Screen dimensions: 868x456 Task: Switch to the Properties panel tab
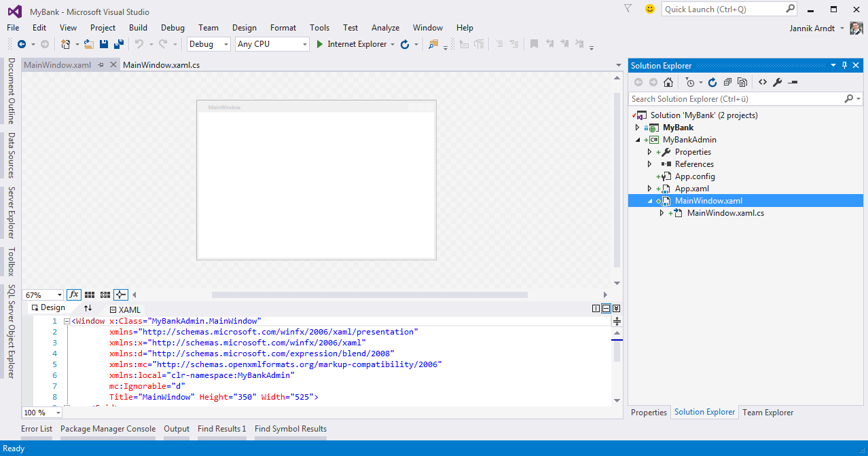pyautogui.click(x=649, y=412)
